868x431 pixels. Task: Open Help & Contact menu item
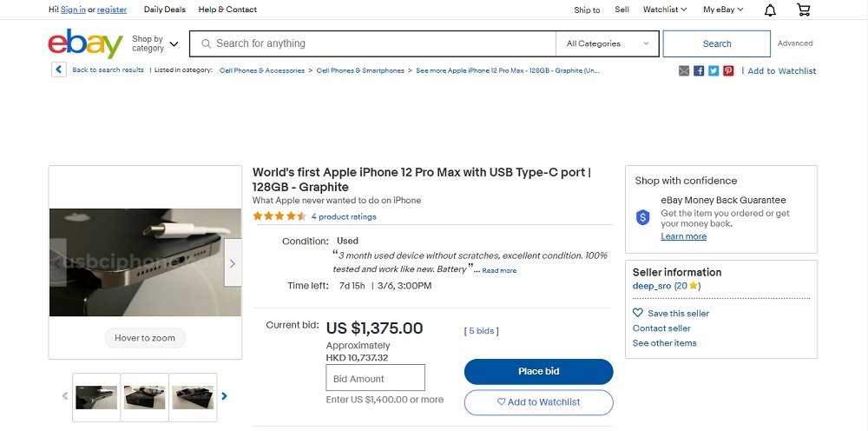227,10
